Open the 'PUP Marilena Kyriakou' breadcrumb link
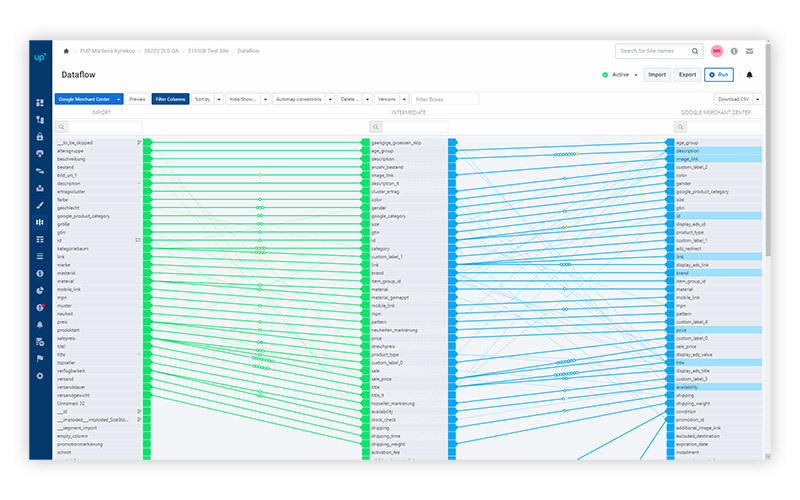The height and width of the screenshot is (500, 800). click(107, 51)
